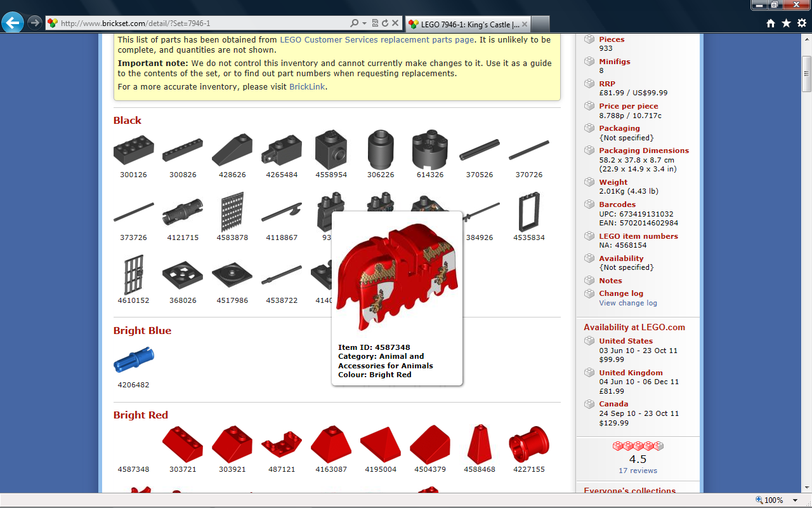Open LEGO Customer Services replacement parts page link

tap(377, 39)
